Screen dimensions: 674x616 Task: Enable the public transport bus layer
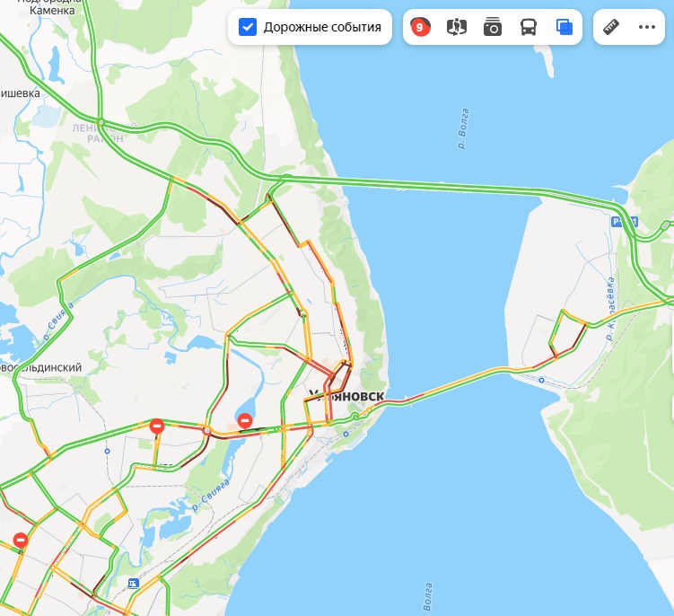(529, 27)
